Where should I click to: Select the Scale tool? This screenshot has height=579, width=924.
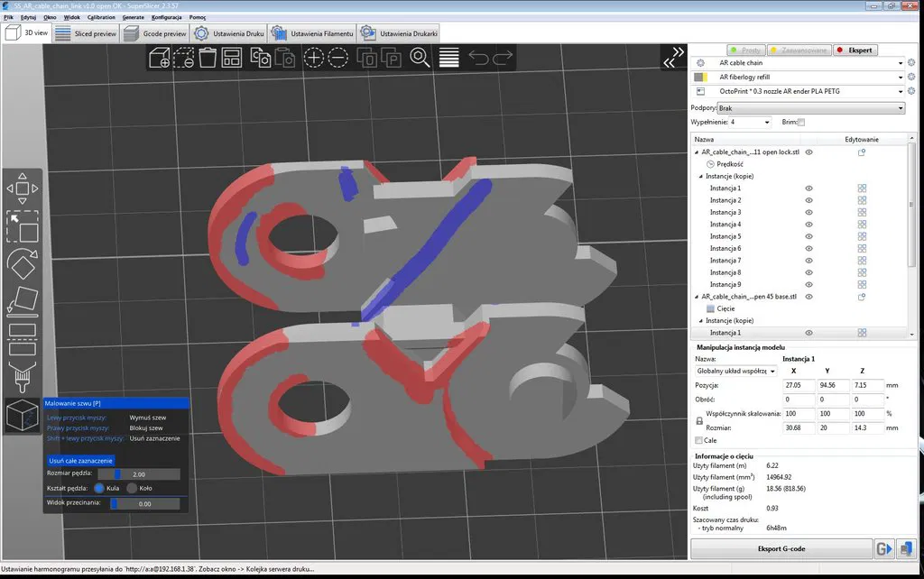23,226
